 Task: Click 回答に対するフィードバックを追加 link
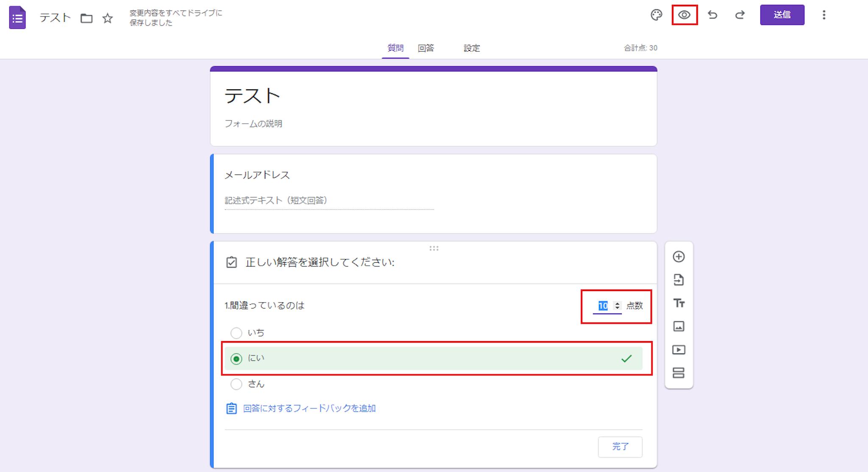[x=309, y=408]
